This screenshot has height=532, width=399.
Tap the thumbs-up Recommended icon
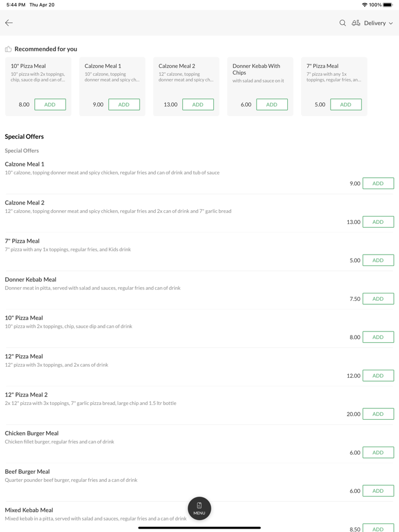(x=9, y=49)
